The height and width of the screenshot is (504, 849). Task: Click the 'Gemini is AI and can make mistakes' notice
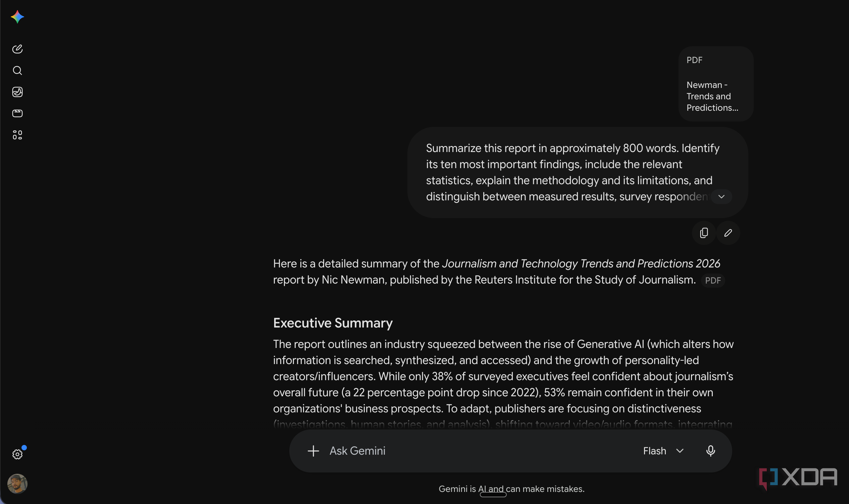click(511, 489)
